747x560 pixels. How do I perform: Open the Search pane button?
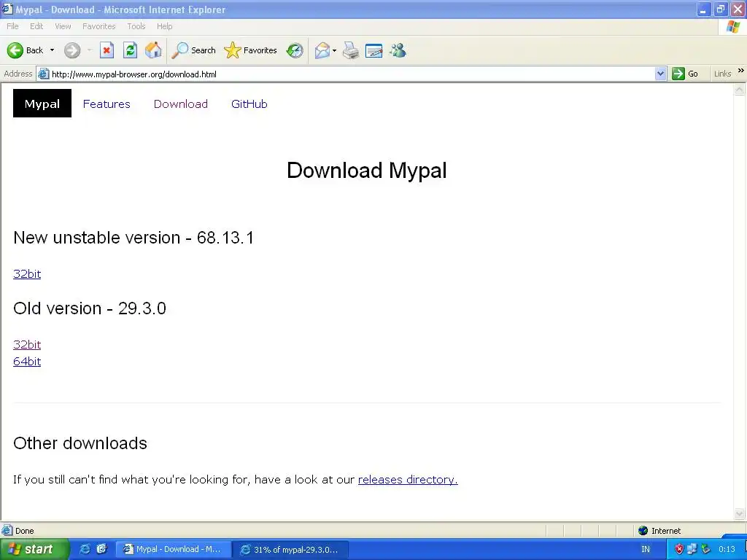click(193, 50)
